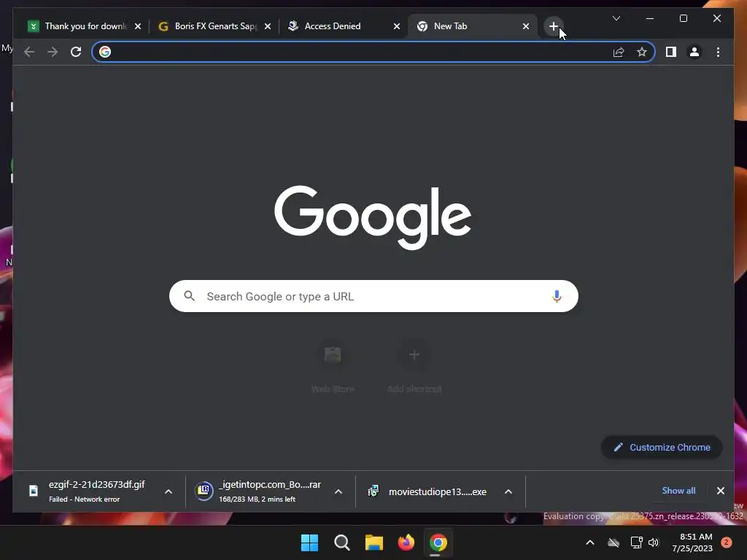
Task: Close the Thank you for download tab
Action: tap(138, 26)
